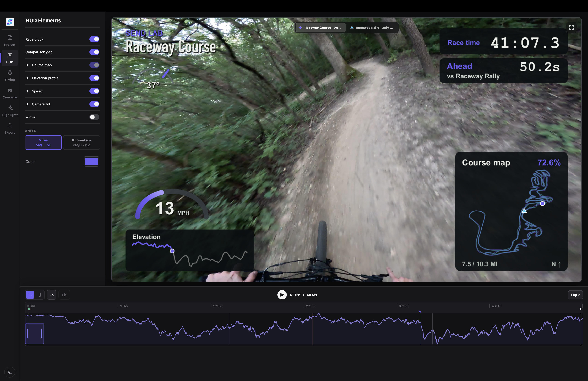The height and width of the screenshot is (381, 588).
Task: Open the Timing sidebar section
Action: coord(10,76)
